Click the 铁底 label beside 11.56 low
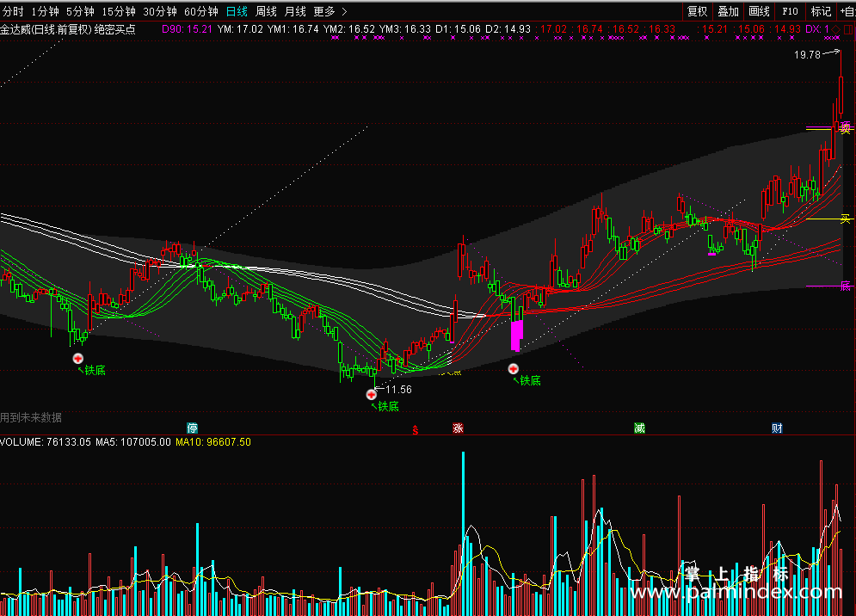Screen dimensions: 856x616 pos(388,406)
